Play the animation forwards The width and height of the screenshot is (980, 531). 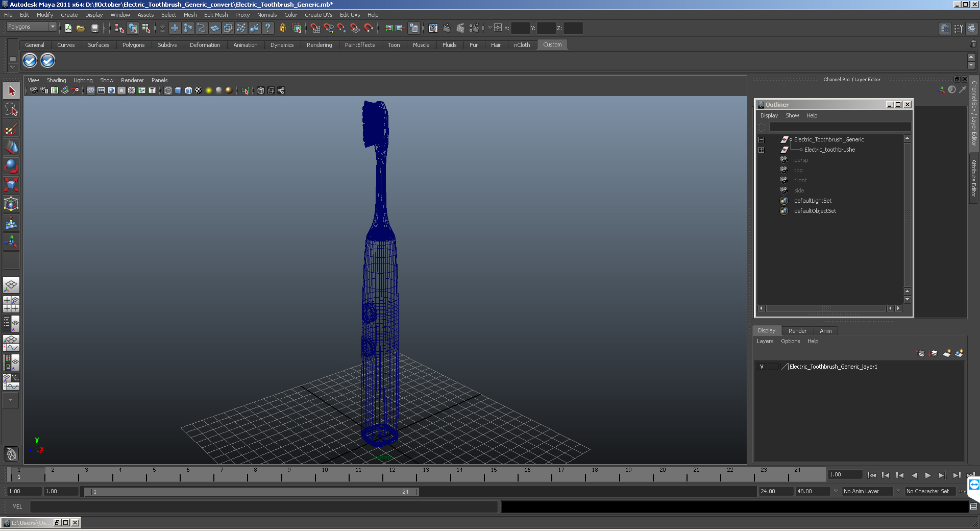[928, 475]
